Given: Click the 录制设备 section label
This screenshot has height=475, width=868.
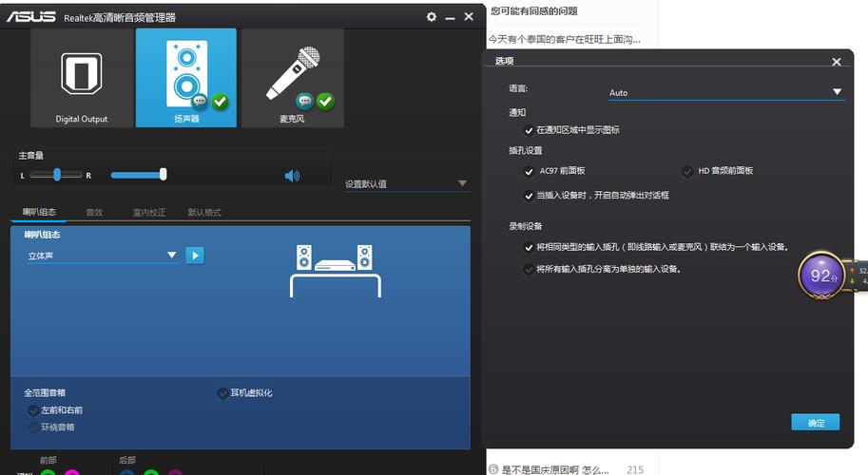Looking at the screenshot, I should 526,226.
